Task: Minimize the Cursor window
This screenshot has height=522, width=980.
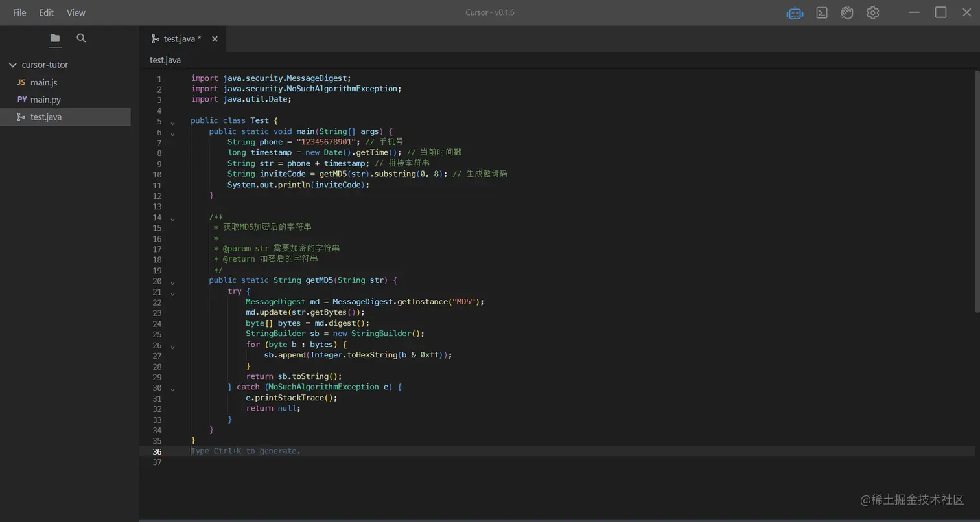Action: tap(915, 12)
